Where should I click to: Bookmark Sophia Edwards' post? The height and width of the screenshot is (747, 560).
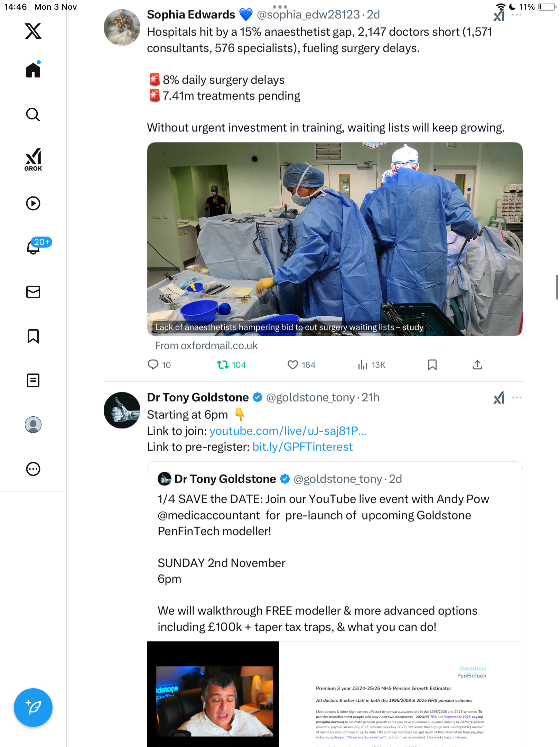432,365
